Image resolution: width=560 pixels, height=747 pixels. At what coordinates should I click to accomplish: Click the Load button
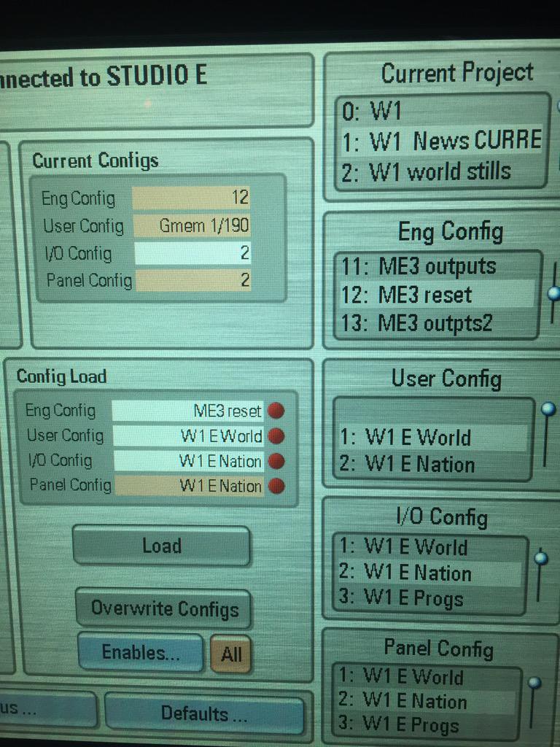coord(161,546)
